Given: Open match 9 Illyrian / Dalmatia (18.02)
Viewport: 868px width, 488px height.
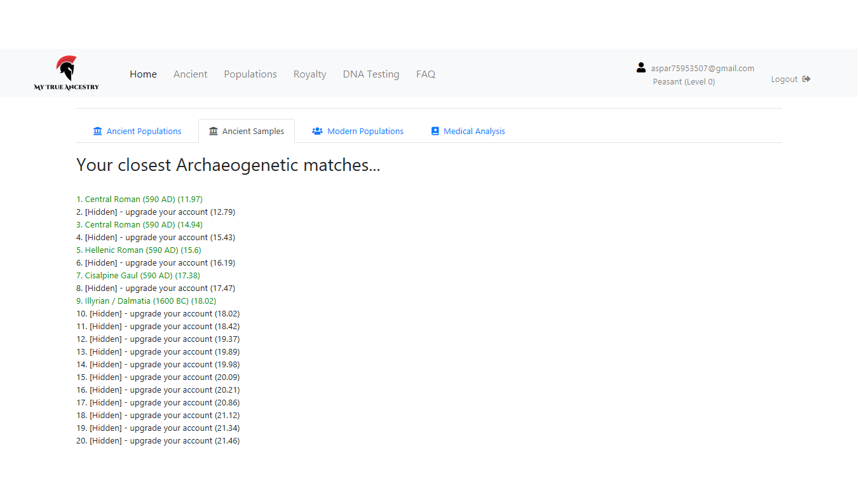Looking at the screenshot, I should 146,301.
